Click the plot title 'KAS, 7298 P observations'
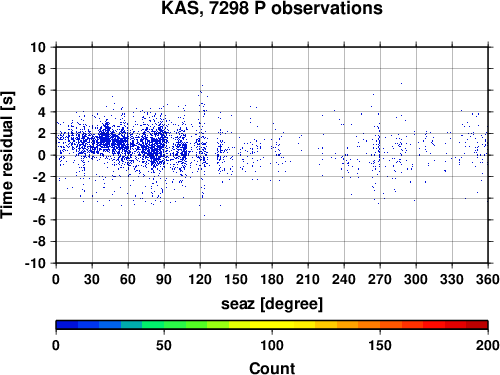 (272, 8)
